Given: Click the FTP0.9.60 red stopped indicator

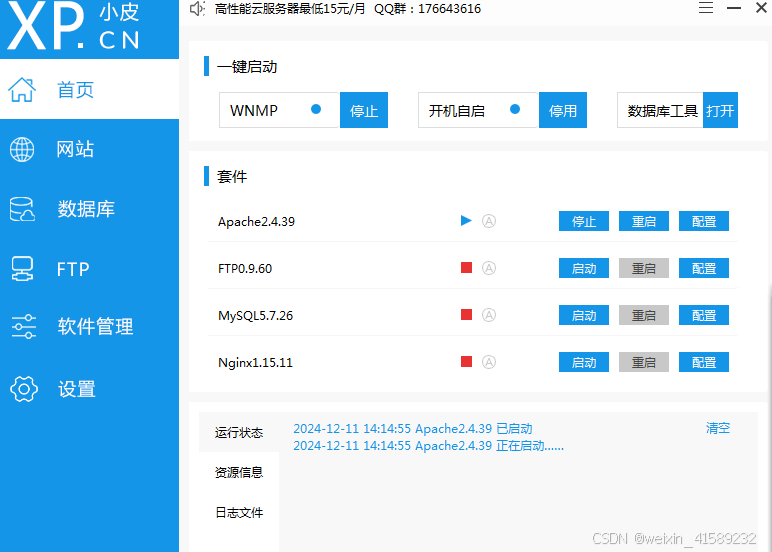Looking at the screenshot, I should pyautogui.click(x=466, y=267).
